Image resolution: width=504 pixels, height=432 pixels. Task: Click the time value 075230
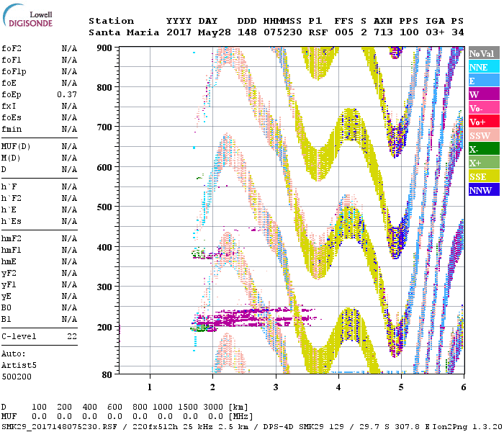pos(283,32)
